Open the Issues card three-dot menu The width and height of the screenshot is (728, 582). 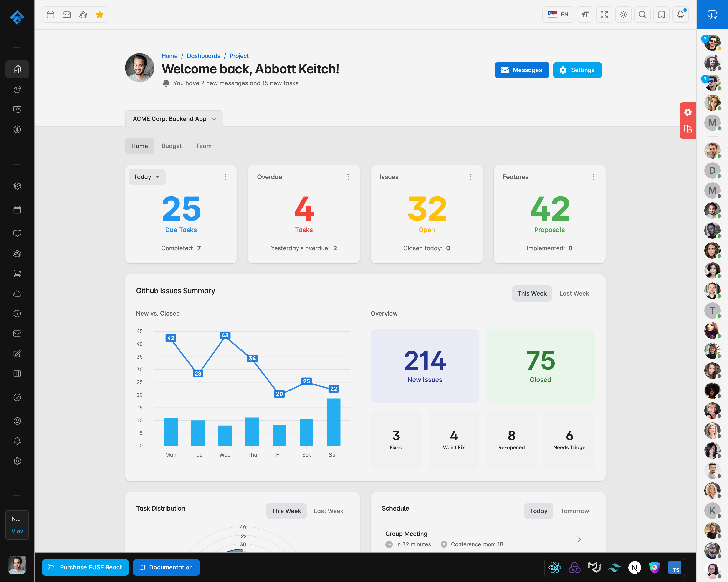point(471,177)
